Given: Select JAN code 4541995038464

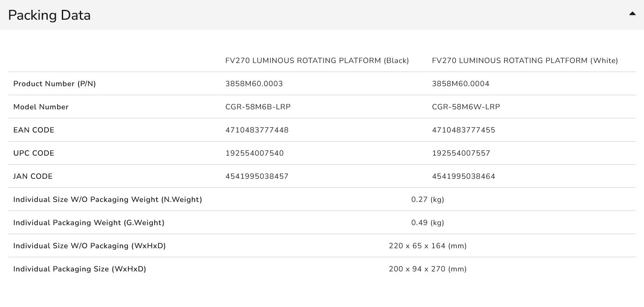Looking at the screenshot, I should coord(463,176).
